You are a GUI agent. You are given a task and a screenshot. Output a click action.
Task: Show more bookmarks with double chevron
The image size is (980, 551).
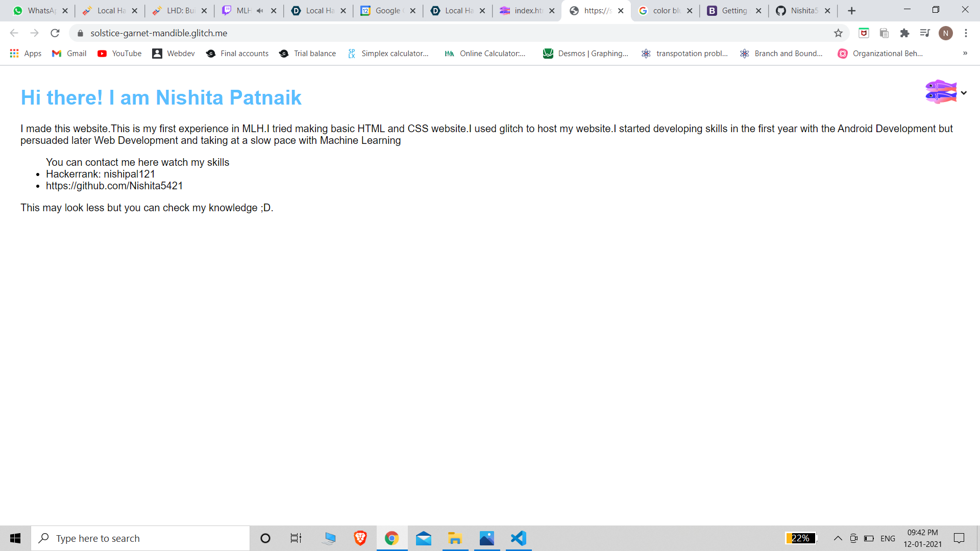tap(965, 53)
